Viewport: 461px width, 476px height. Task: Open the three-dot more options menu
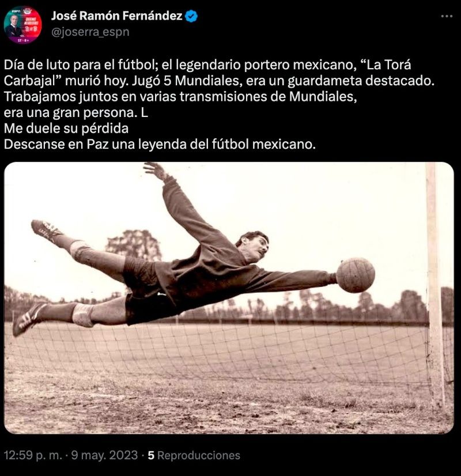(x=447, y=16)
